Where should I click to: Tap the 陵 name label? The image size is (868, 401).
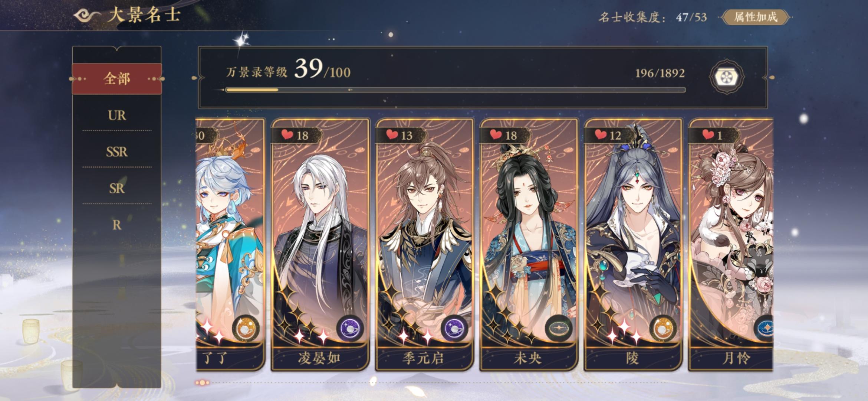tap(632, 358)
